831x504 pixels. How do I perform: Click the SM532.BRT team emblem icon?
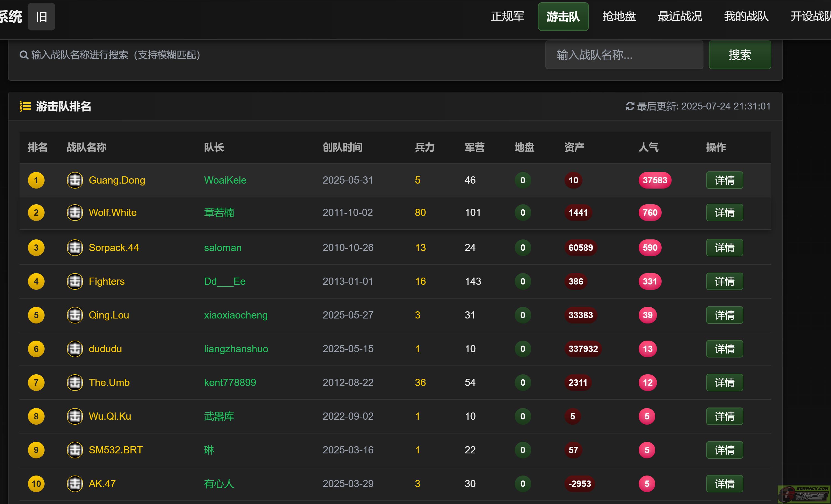(75, 450)
